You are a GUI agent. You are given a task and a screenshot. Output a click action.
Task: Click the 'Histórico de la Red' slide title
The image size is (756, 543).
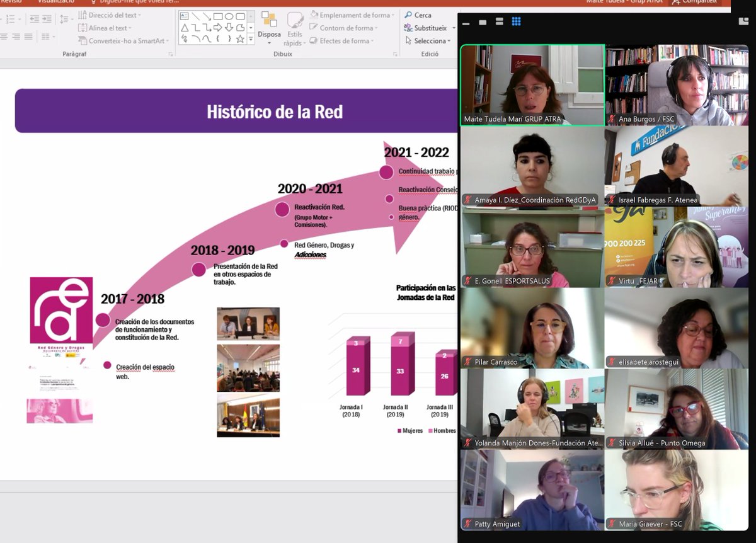275,112
